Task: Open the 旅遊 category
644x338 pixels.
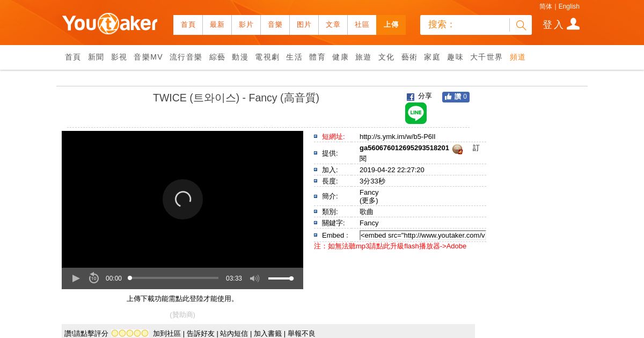Action: pyautogui.click(x=363, y=57)
